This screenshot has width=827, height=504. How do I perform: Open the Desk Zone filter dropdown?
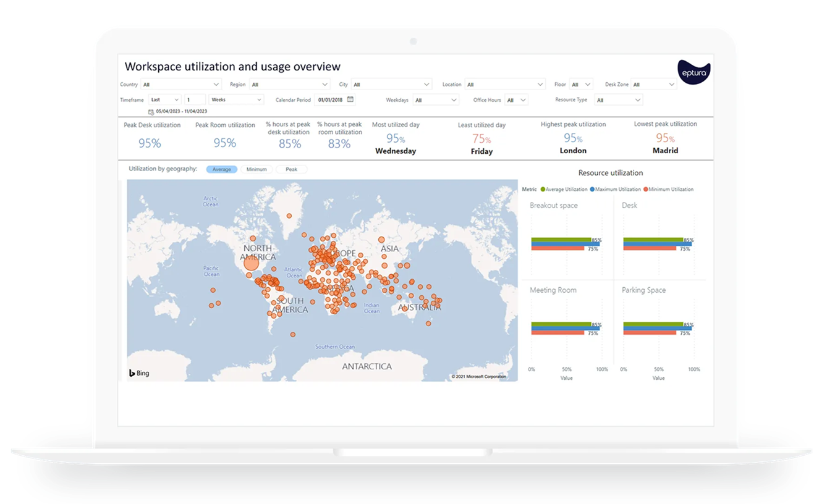coord(654,85)
